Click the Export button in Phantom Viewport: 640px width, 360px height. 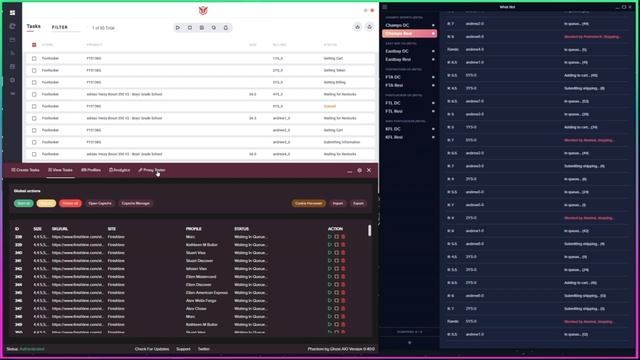click(x=358, y=203)
